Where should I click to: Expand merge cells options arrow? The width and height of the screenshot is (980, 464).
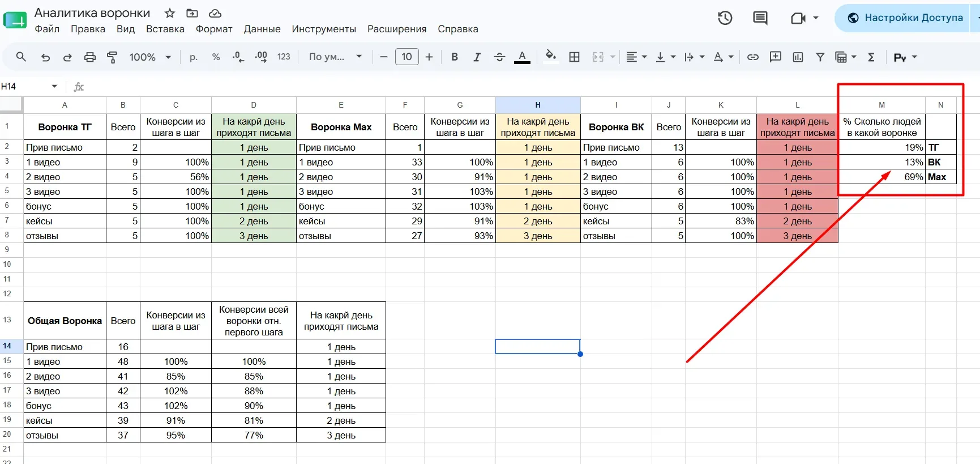pos(613,57)
